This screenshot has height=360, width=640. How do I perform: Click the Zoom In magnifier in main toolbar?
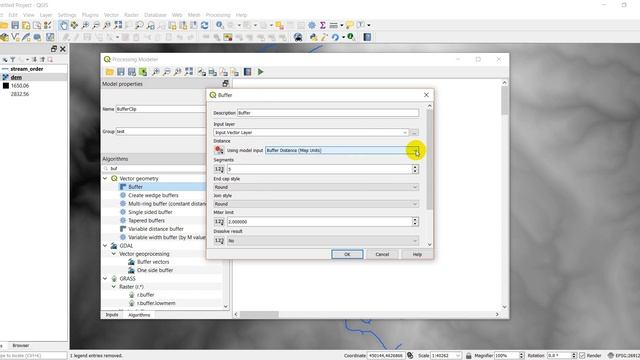(85, 25)
